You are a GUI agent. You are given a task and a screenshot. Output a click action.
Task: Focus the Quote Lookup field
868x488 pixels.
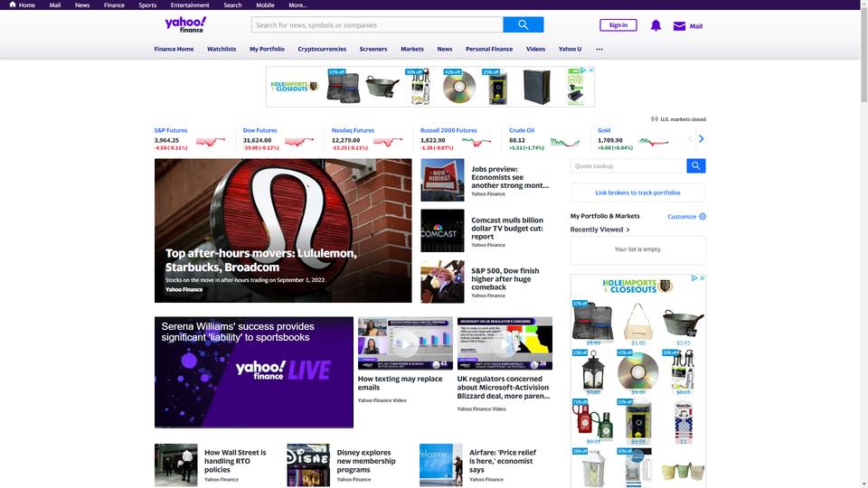(628, 166)
